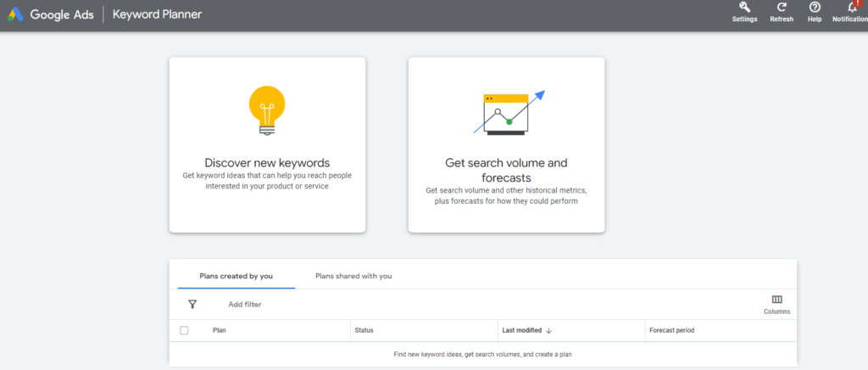Sort by Last modified column header
The height and width of the screenshot is (370, 868).
(521, 331)
